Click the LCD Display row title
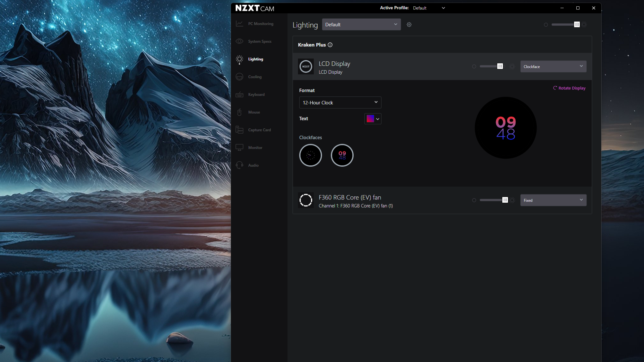The width and height of the screenshot is (644, 362). 334,64
